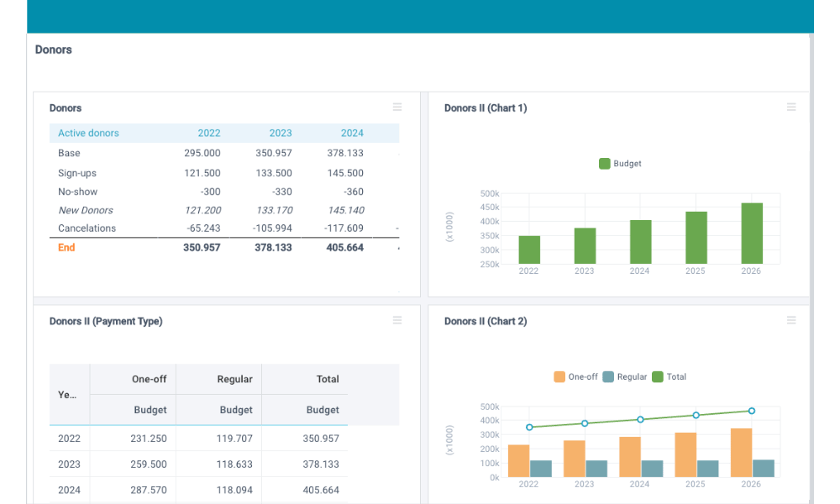Open the Donors II (Chart 2) panel menu
Screen dimensions: 840x504
coord(790,320)
